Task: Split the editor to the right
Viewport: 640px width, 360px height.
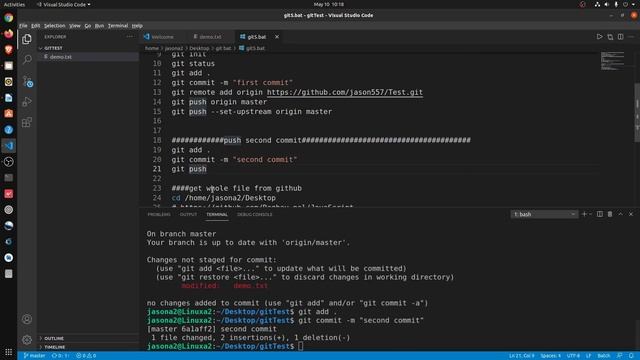Action: (x=620, y=37)
